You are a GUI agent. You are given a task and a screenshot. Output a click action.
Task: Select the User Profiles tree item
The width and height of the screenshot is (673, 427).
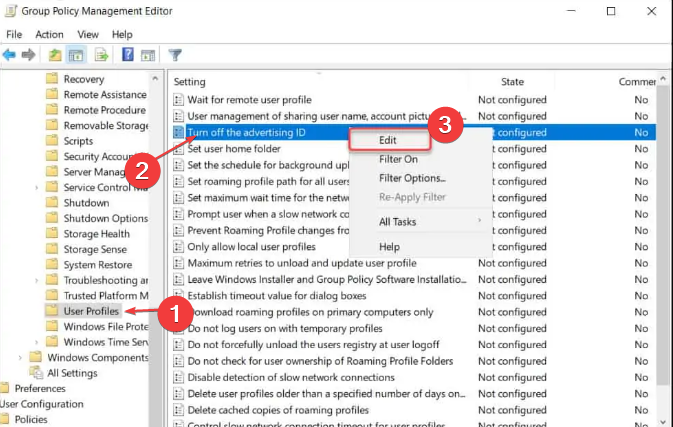tap(91, 311)
